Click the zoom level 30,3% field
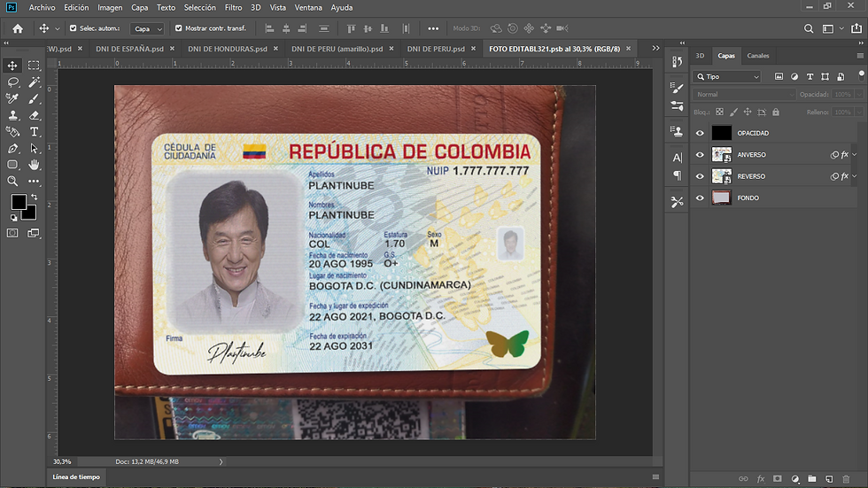 click(x=63, y=461)
